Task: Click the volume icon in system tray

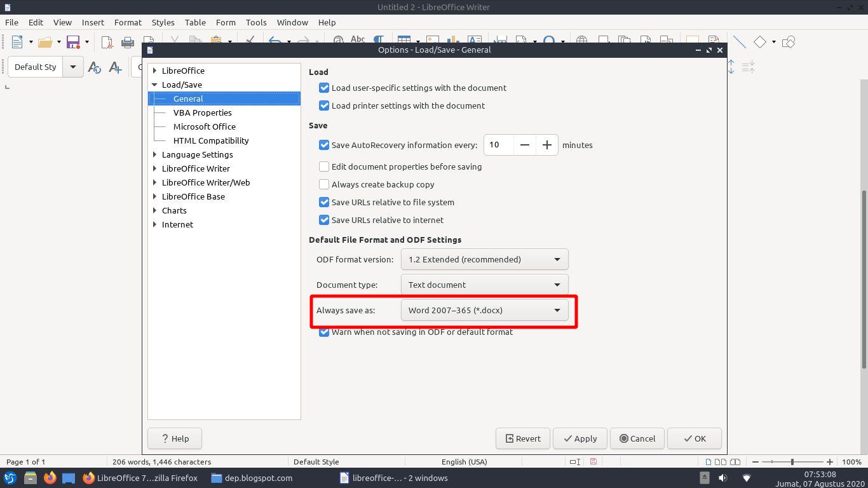Action: [x=722, y=478]
